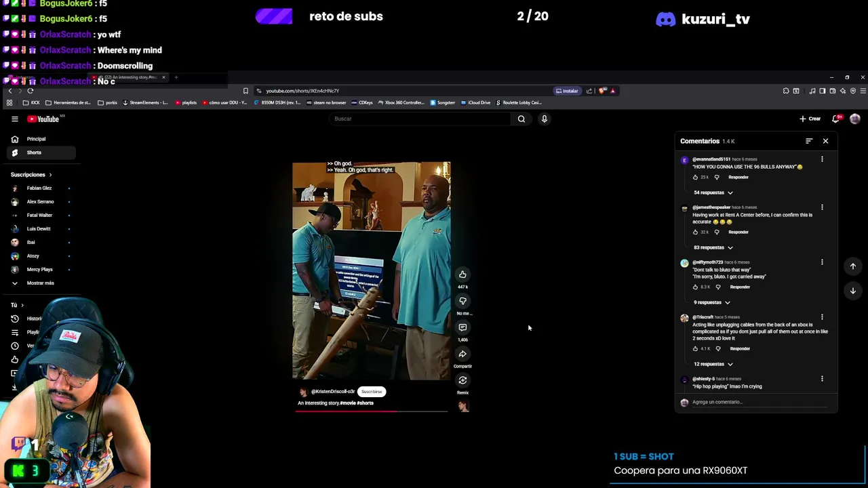Reply to niftymoth723 with Responder

740,287
